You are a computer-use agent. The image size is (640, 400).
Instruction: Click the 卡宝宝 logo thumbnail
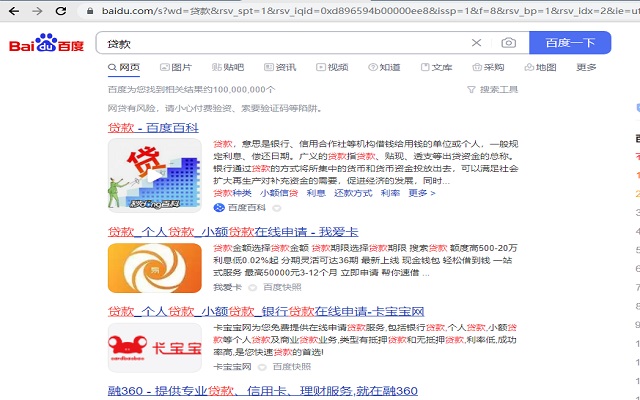click(x=155, y=348)
